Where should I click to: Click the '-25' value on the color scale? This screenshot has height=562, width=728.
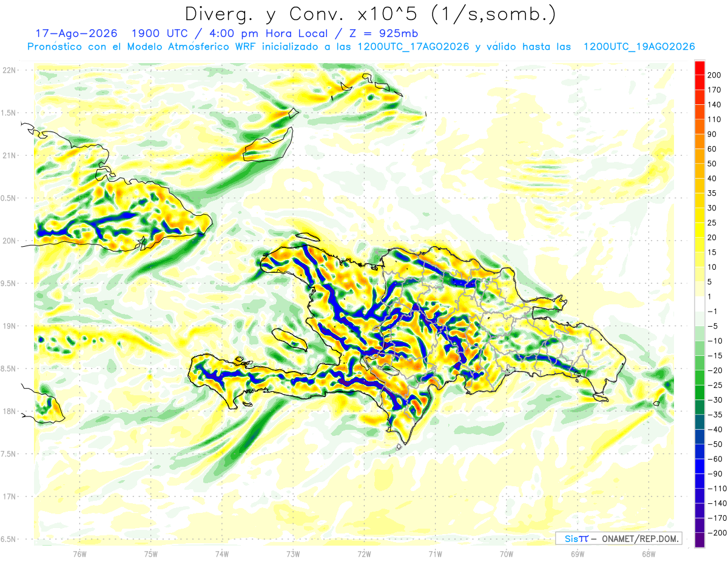[x=715, y=385]
